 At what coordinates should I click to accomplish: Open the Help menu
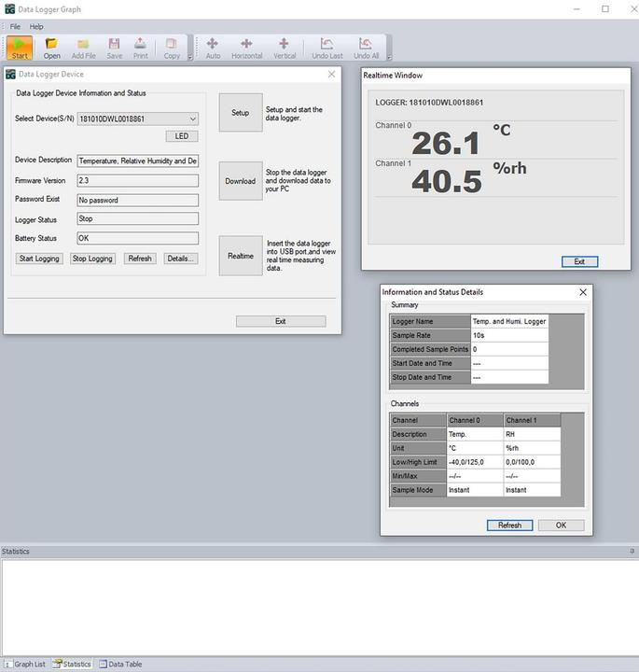[36, 26]
